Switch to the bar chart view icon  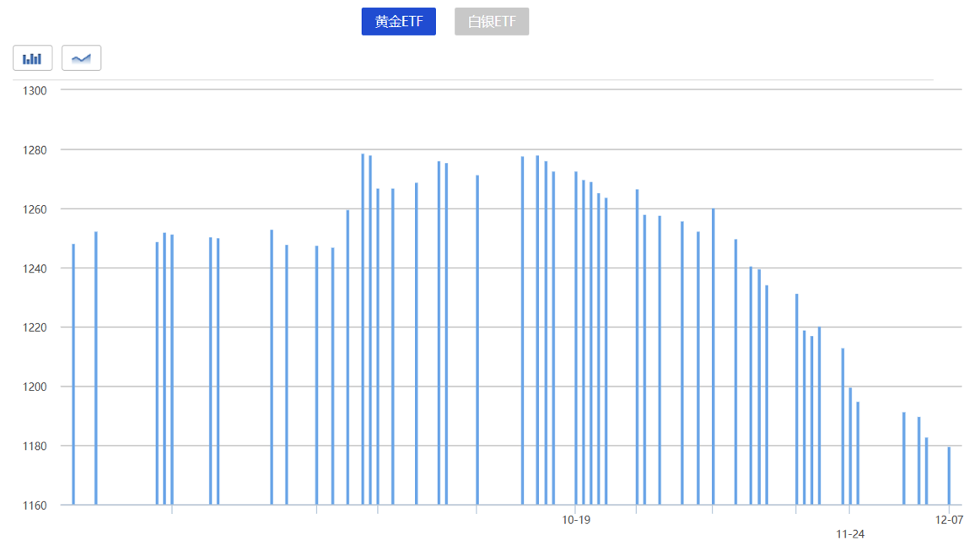(33, 58)
